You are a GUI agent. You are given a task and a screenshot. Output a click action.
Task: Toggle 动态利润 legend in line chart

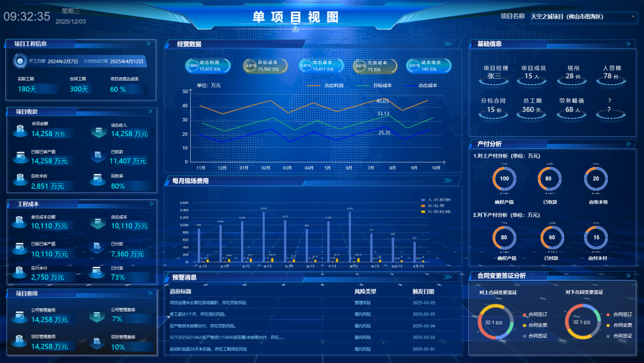coord(326,85)
